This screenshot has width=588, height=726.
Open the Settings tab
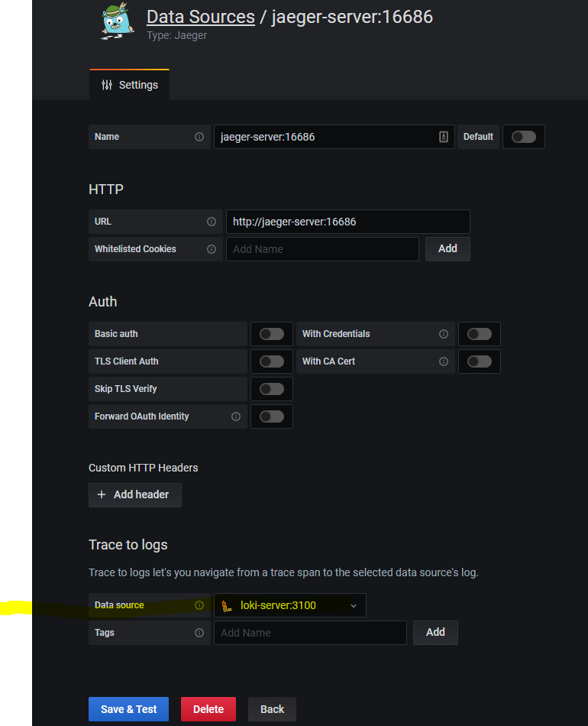pyautogui.click(x=130, y=85)
